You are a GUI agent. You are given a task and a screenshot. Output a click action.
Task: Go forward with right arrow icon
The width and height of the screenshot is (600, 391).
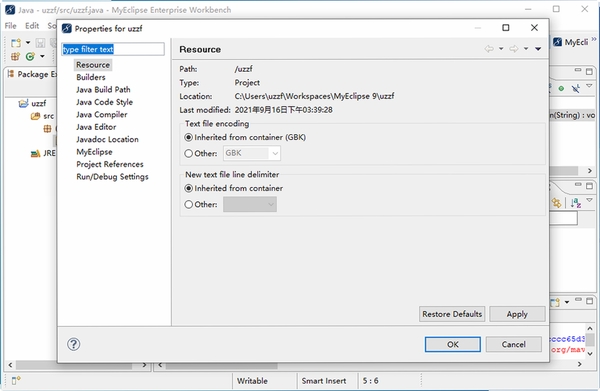coord(514,49)
